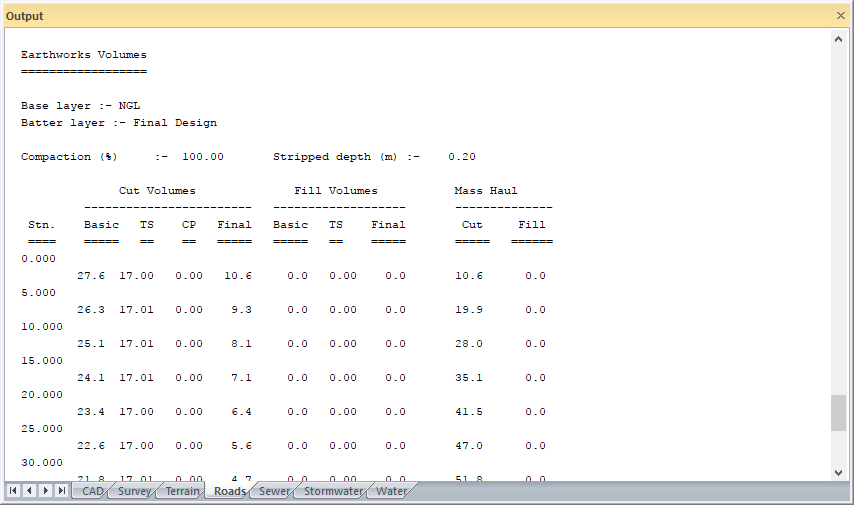Click the station 10.000 row label

[42, 327]
